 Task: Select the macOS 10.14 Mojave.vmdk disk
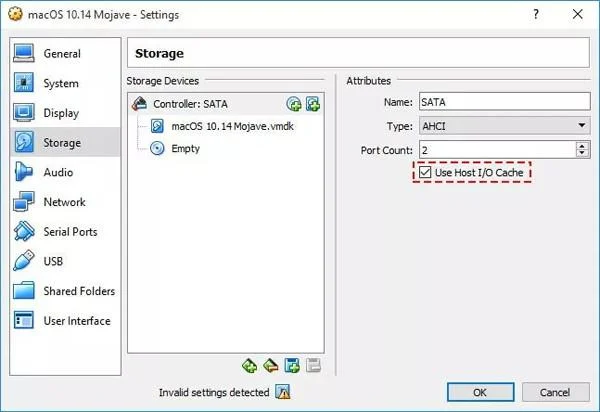[222, 126]
